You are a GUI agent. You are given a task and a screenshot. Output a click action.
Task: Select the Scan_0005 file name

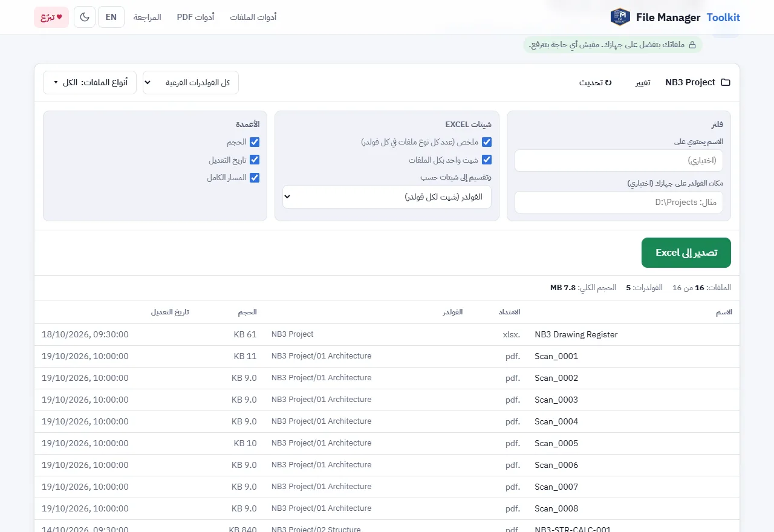pos(556,443)
